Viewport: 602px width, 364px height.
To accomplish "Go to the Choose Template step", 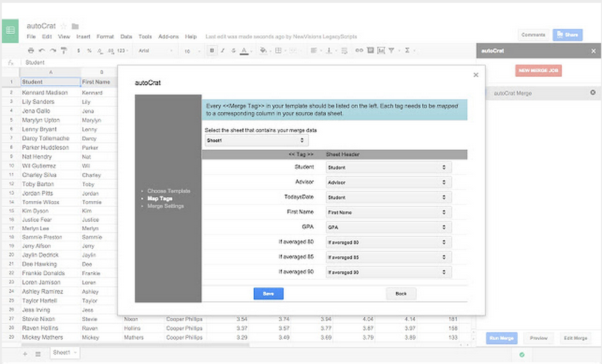I will click(169, 191).
